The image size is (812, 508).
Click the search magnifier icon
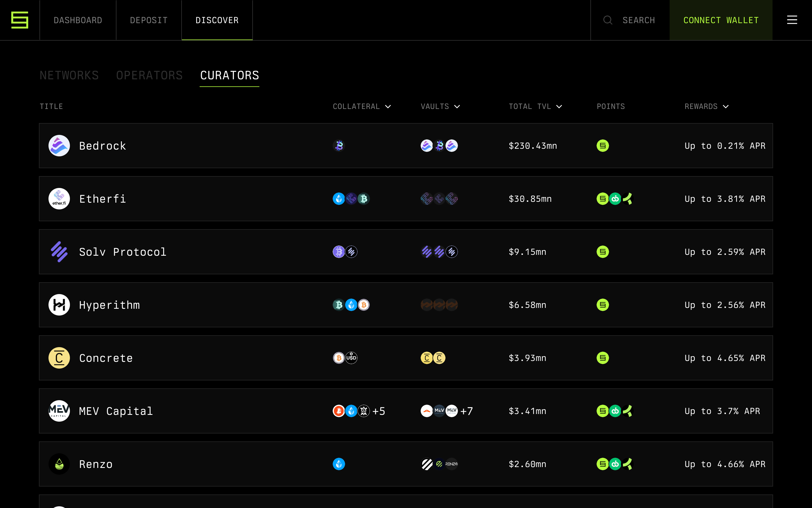(608, 20)
